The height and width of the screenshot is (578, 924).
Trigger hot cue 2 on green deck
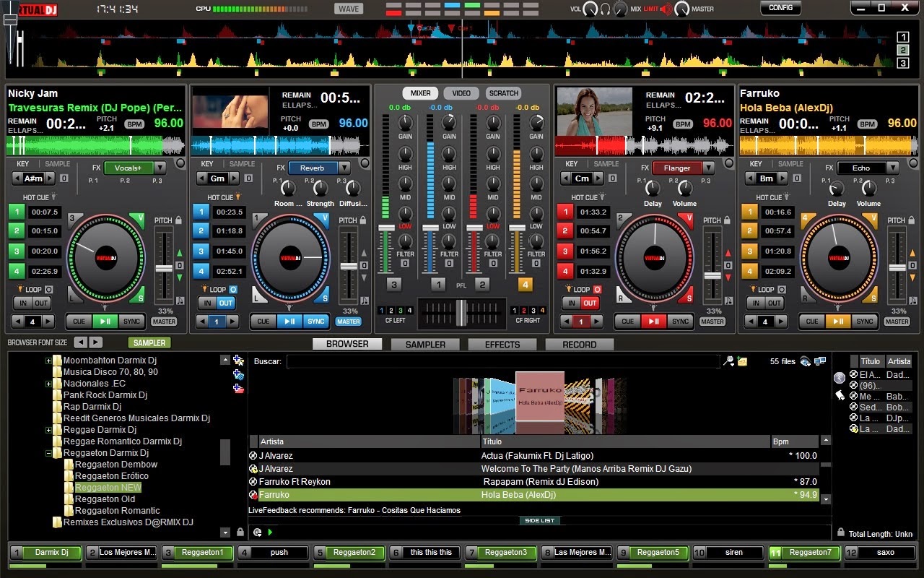[x=16, y=231]
